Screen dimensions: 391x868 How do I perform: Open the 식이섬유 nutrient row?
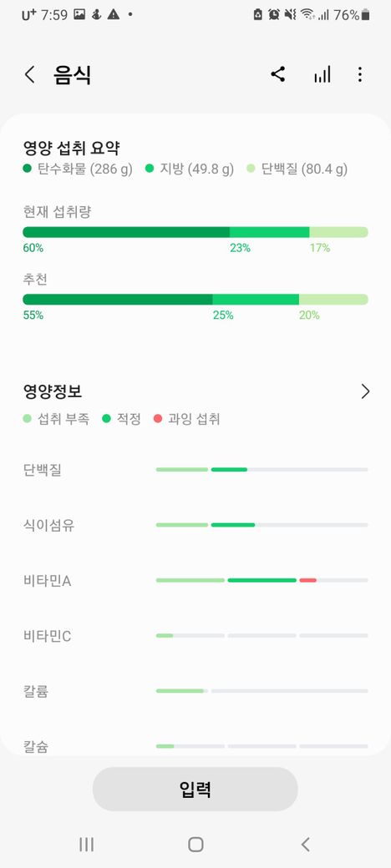195,525
